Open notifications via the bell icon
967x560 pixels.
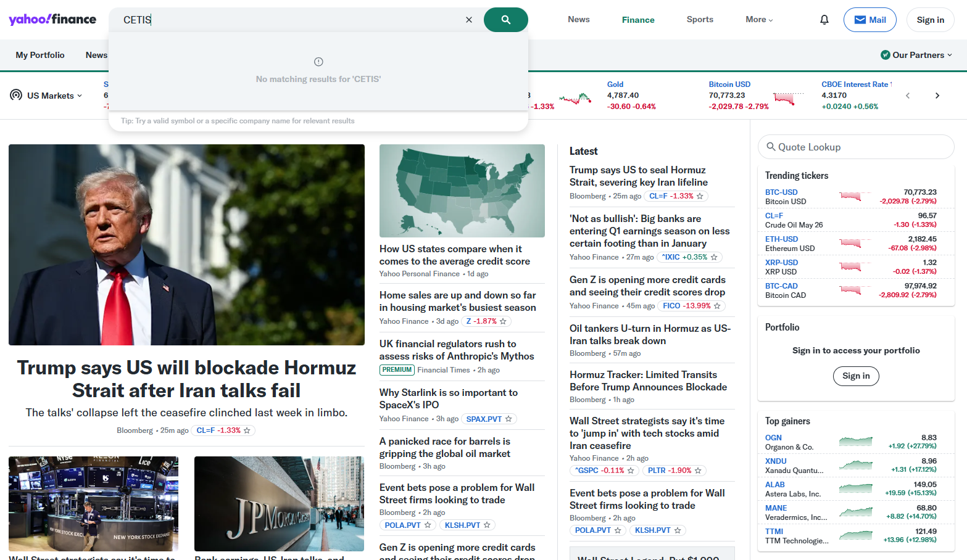pyautogui.click(x=824, y=19)
